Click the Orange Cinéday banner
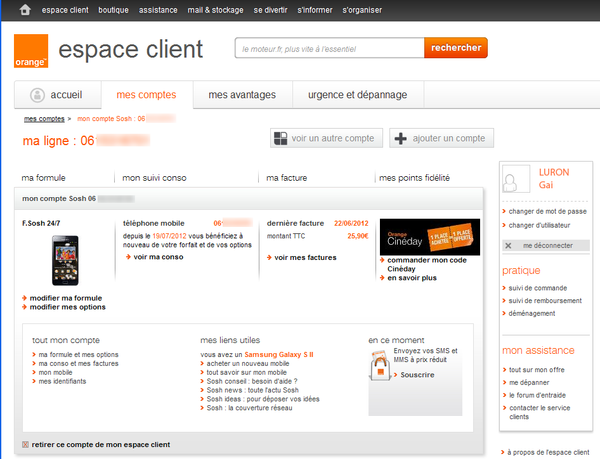 click(x=430, y=237)
